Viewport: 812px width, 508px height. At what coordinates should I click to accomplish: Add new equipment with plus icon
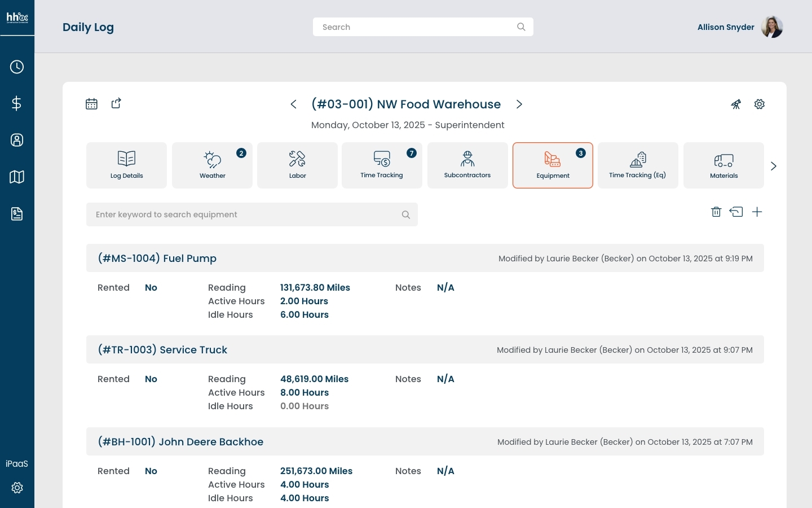tap(757, 212)
